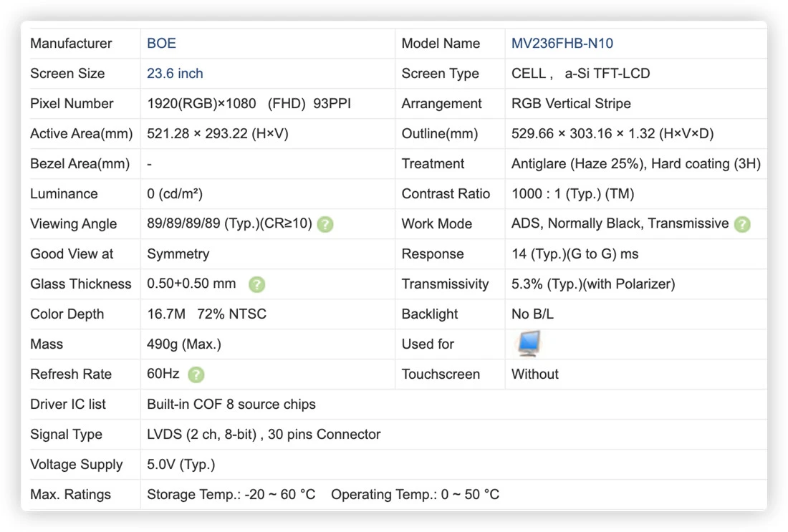Click the pixel number value '1920(RGB)×1080 (FHD) 93PPI'
788x532 pixels.
click(x=249, y=104)
